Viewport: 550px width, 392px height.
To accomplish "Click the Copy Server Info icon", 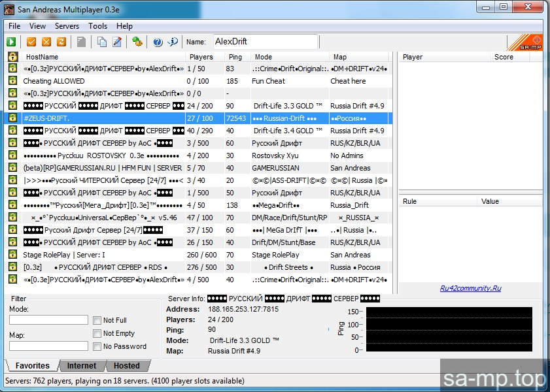I will 102,42.
